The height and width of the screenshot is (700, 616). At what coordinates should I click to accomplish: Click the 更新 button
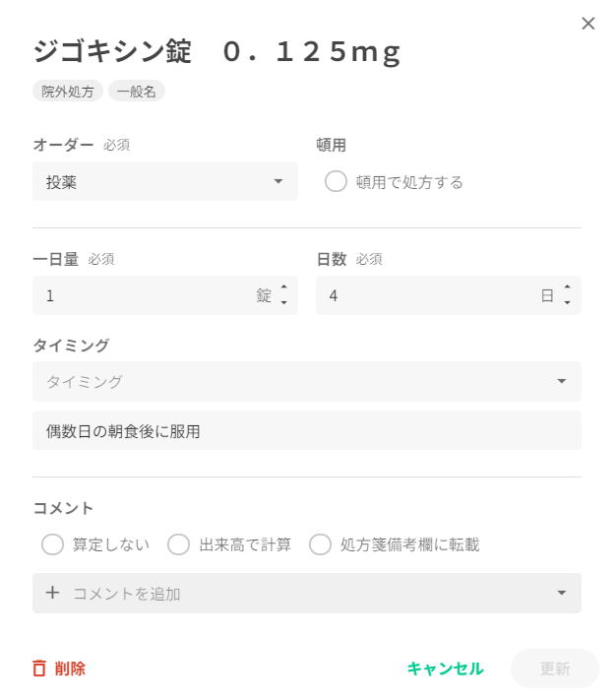pos(554,668)
